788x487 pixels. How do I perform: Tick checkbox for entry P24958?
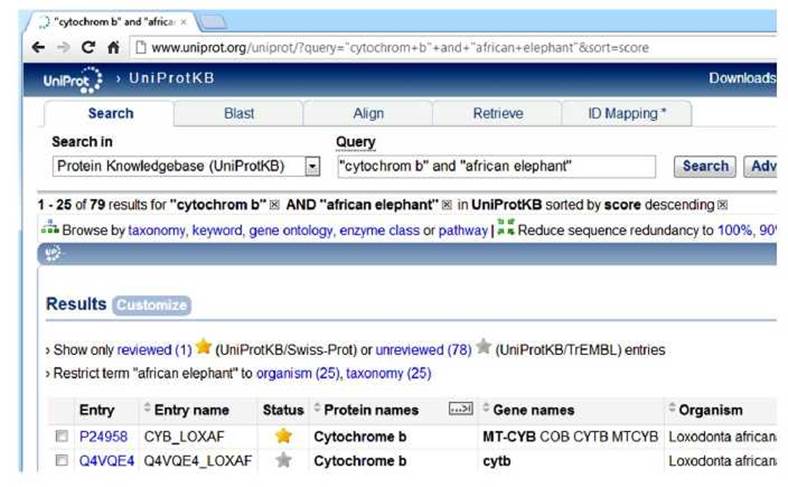(62, 436)
